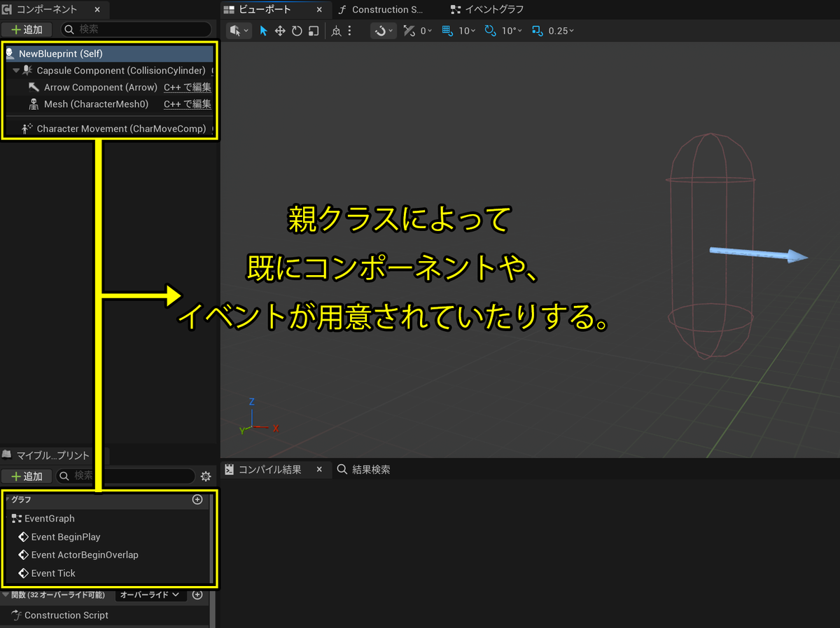Select Event BeginPlay
The image size is (840, 628).
66,537
